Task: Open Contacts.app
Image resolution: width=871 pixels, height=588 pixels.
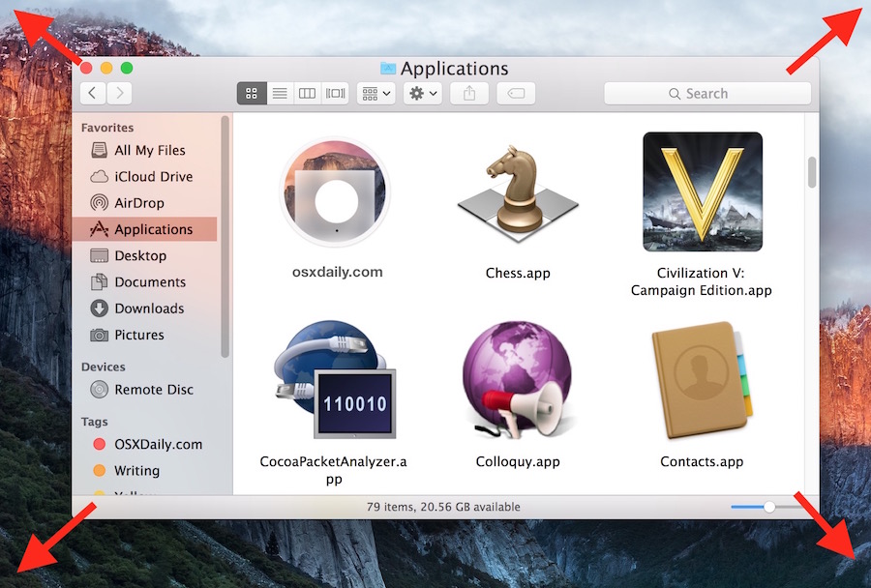Action: click(702, 380)
